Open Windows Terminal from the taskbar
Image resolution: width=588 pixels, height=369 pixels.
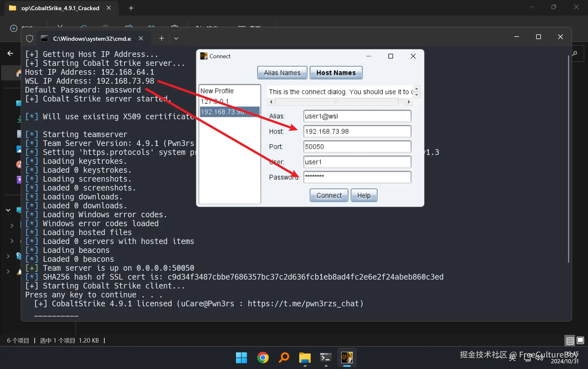(x=326, y=358)
